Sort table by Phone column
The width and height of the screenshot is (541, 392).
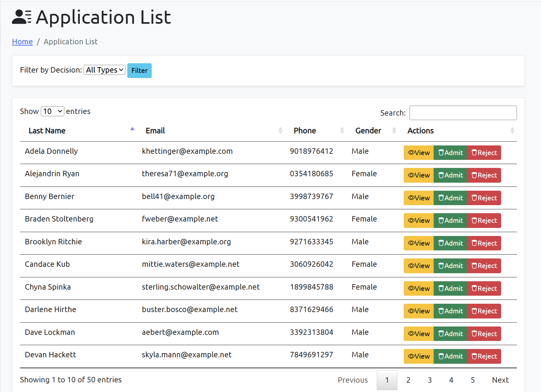305,131
